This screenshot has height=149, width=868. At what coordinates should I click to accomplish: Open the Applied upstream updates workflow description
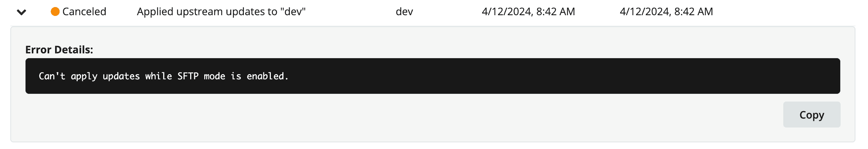[x=221, y=11]
